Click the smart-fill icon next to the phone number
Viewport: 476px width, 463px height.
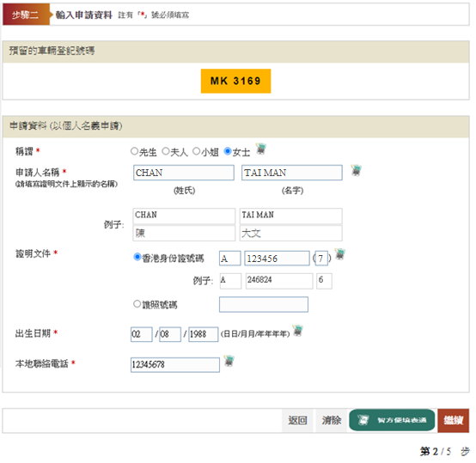click(x=229, y=361)
